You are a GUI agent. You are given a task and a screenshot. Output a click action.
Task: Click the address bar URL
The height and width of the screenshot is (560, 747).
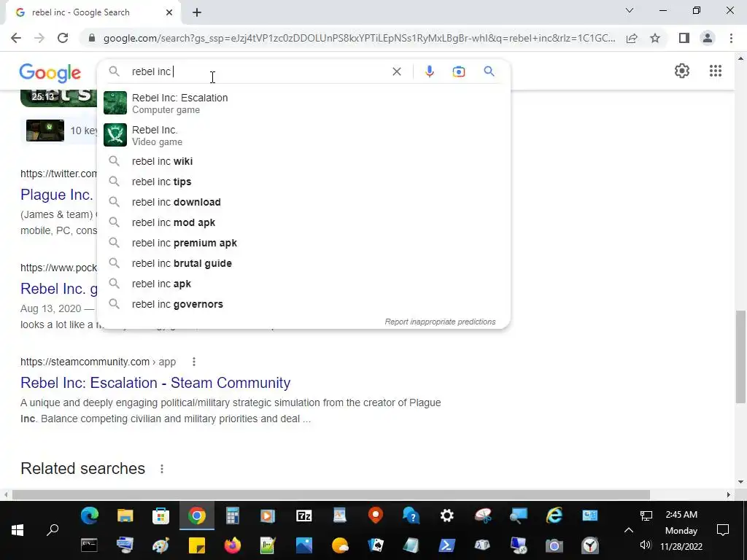pos(359,38)
